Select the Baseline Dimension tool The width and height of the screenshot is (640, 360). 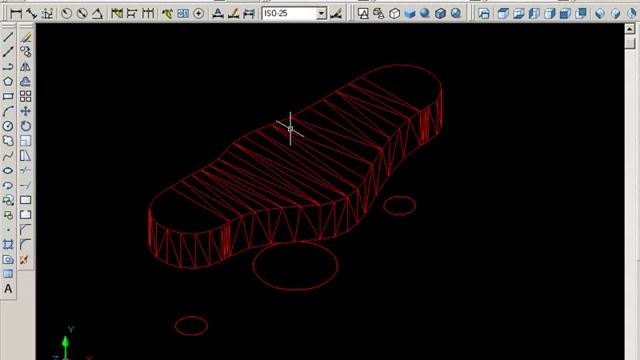point(132,13)
